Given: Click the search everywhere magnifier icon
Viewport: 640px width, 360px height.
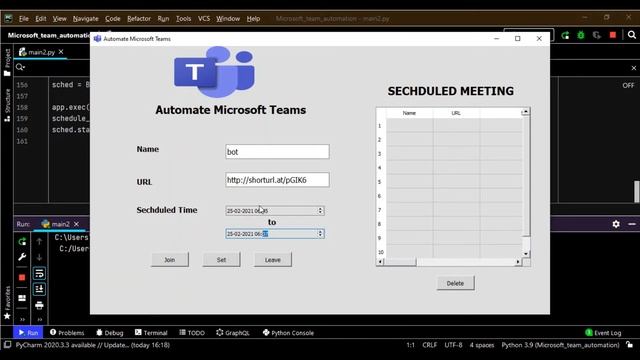Looking at the screenshot, I should tap(631, 35).
